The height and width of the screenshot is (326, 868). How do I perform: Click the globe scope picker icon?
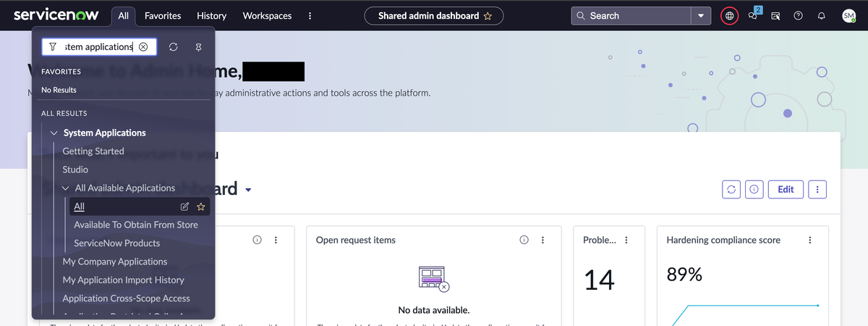pyautogui.click(x=730, y=15)
